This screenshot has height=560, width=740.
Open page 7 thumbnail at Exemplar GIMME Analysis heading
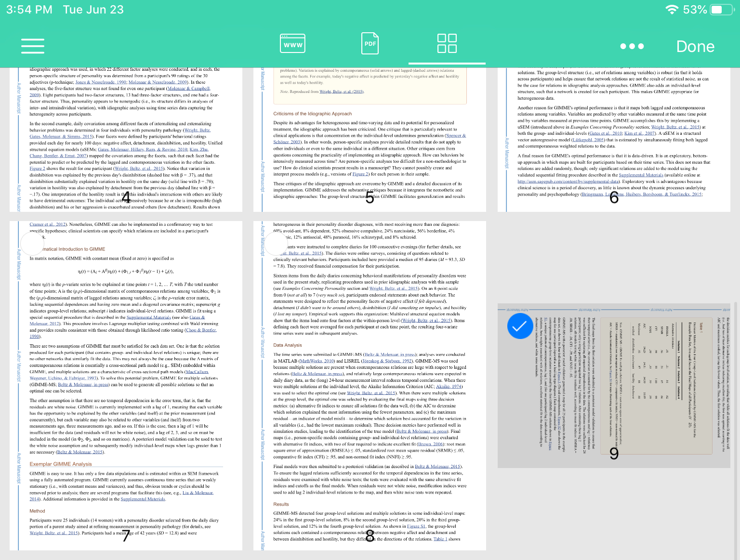(x=61, y=464)
